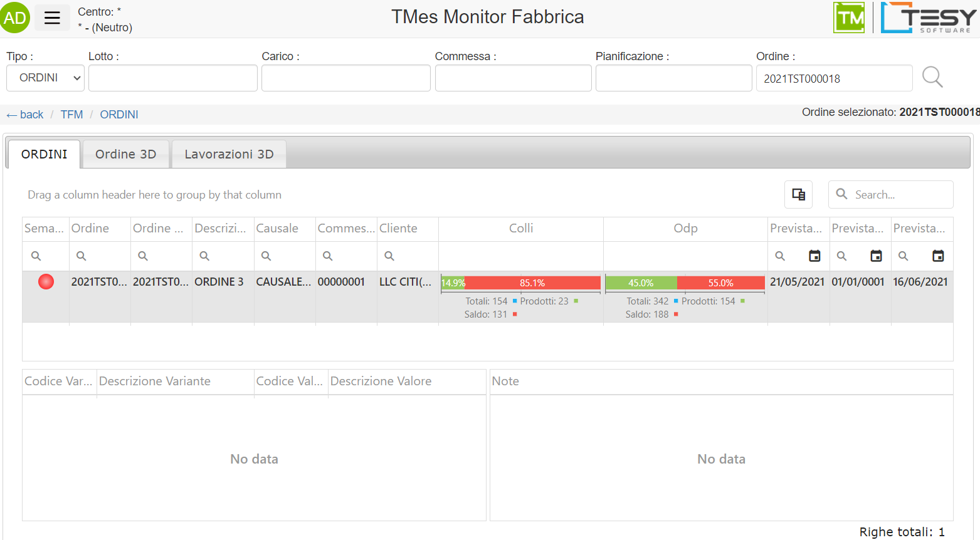Viewport: 980px width, 540px height.
Task: Open the hamburger menu
Action: pos(52,18)
